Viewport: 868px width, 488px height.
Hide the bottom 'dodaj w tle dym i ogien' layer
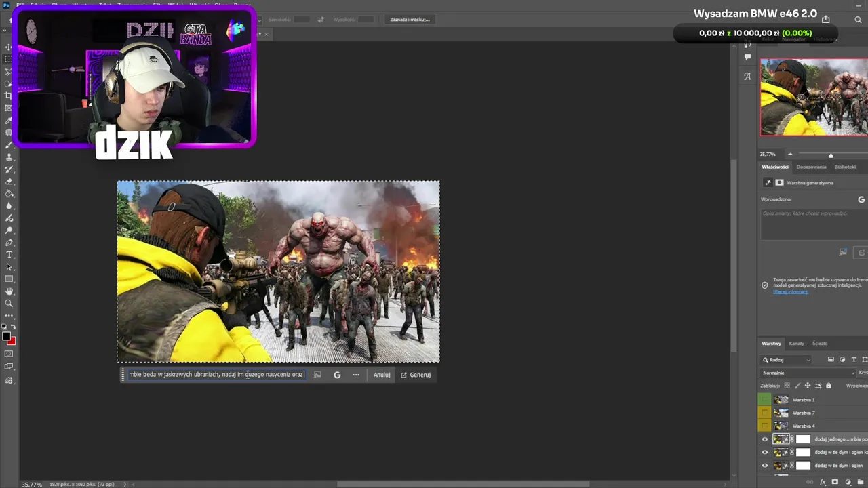(765, 466)
